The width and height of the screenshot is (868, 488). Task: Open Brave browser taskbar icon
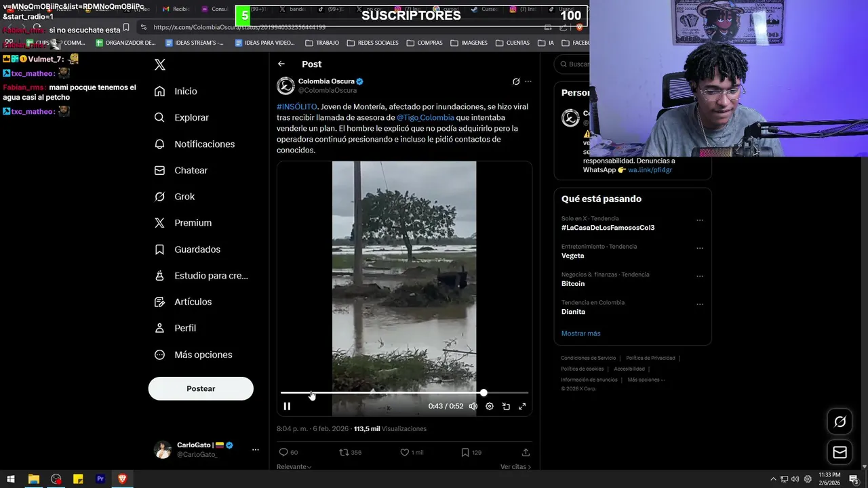point(123,479)
